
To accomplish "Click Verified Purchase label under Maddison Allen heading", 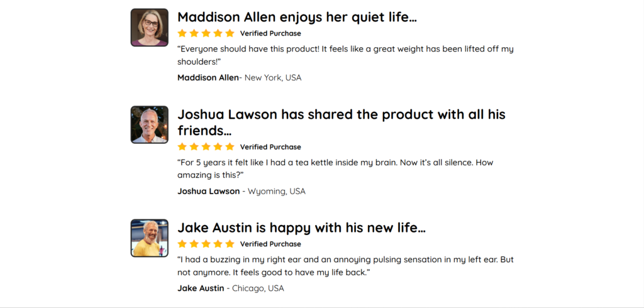I will (x=270, y=34).
